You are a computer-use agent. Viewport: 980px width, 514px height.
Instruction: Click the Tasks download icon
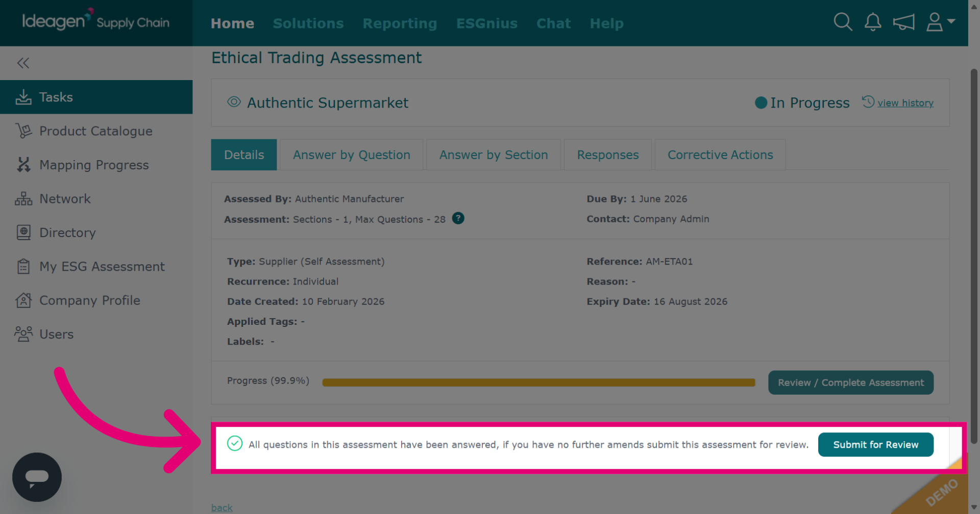tap(23, 97)
